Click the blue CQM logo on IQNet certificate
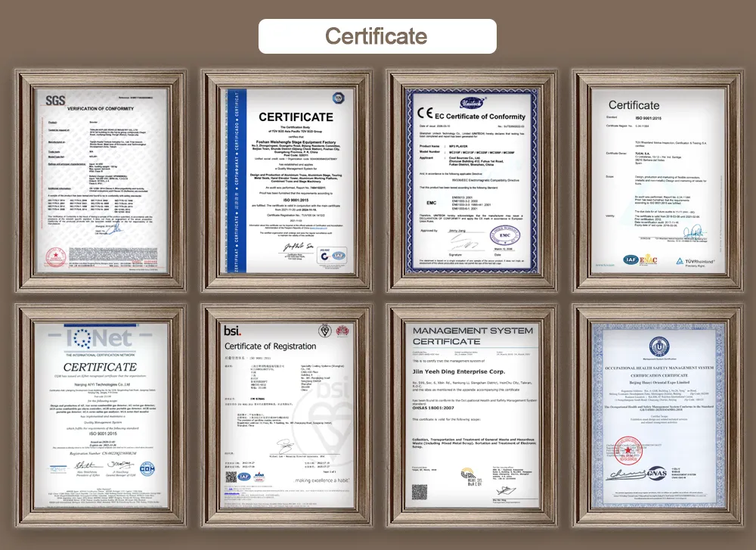The width and height of the screenshot is (756, 550). tap(146, 468)
